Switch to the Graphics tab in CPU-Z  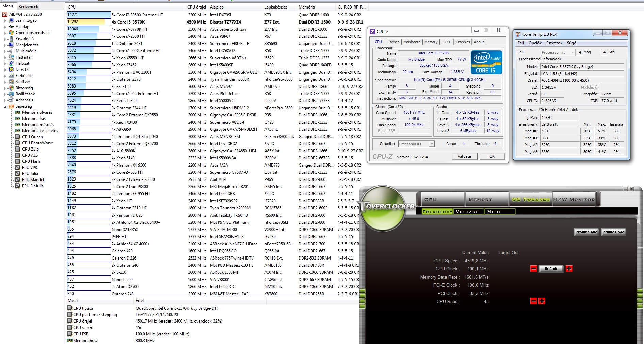click(x=463, y=42)
